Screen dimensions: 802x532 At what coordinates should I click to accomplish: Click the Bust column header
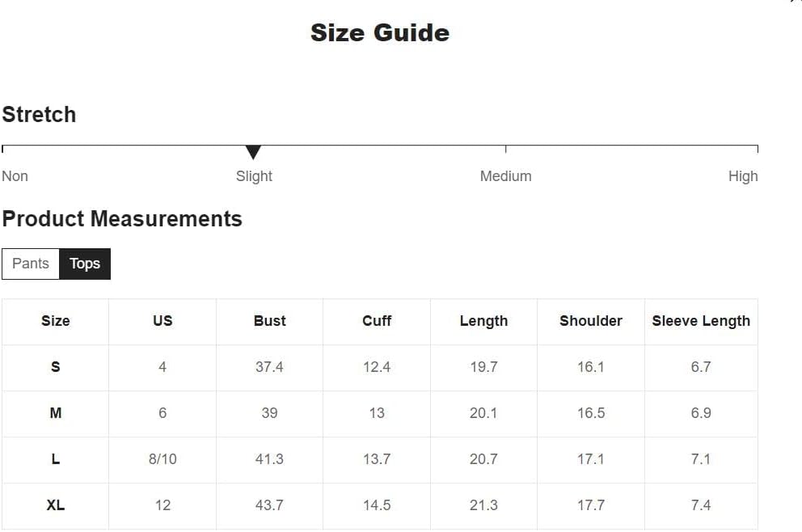(x=269, y=321)
